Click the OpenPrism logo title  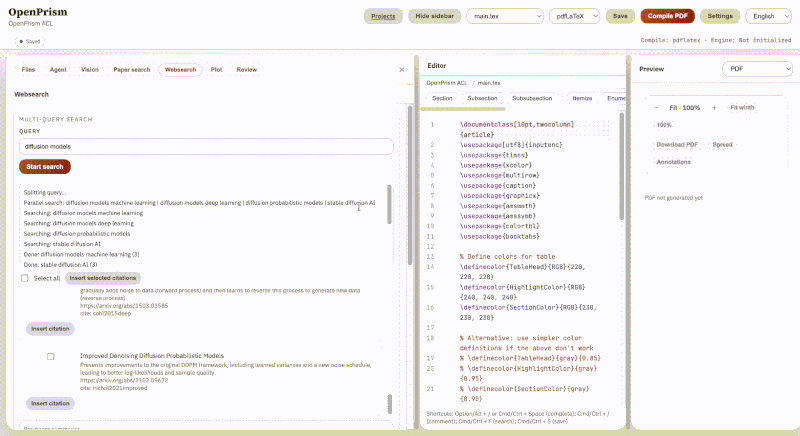(x=38, y=12)
